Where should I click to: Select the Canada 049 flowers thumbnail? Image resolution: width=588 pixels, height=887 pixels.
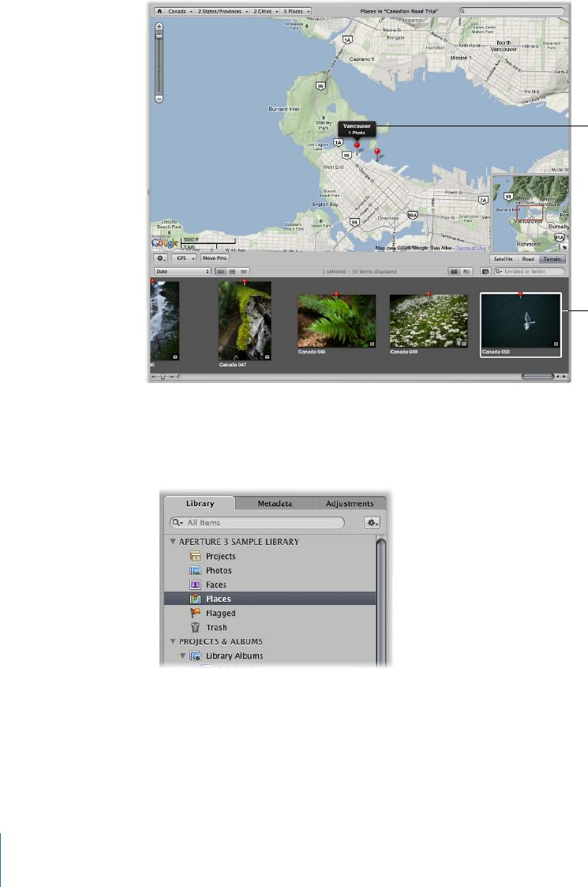[x=429, y=321]
